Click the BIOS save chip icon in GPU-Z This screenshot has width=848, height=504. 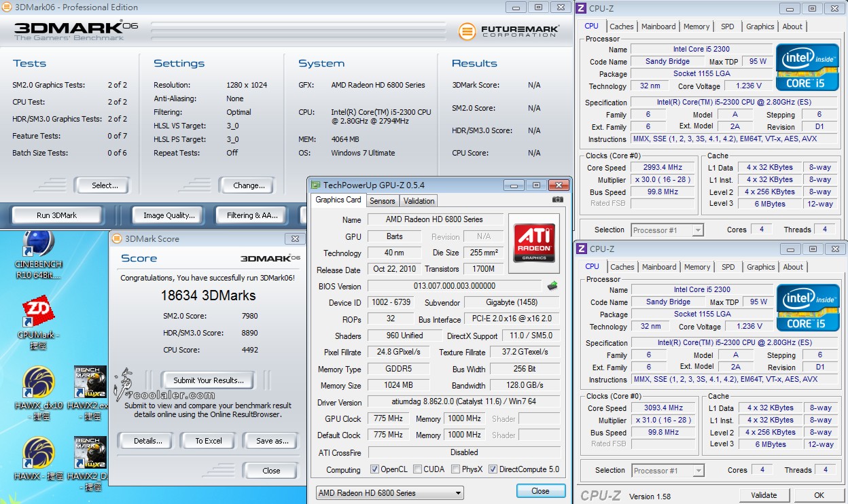[x=552, y=286]
